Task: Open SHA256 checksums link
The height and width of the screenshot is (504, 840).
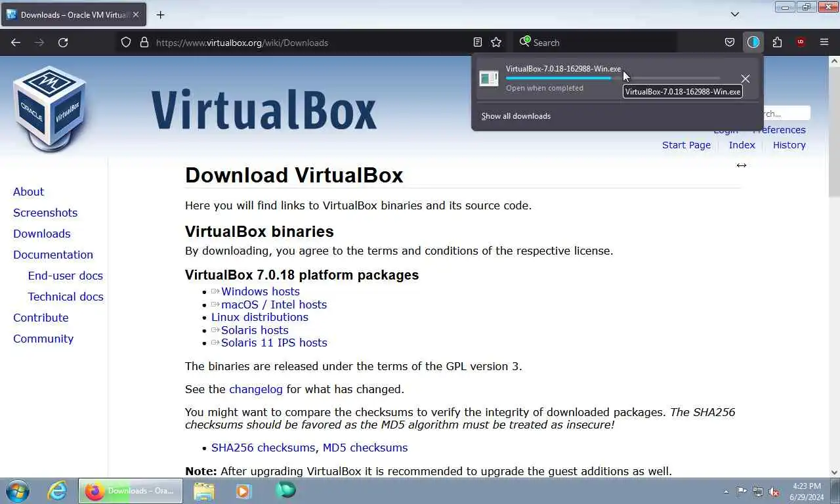Action: (263, 448)
